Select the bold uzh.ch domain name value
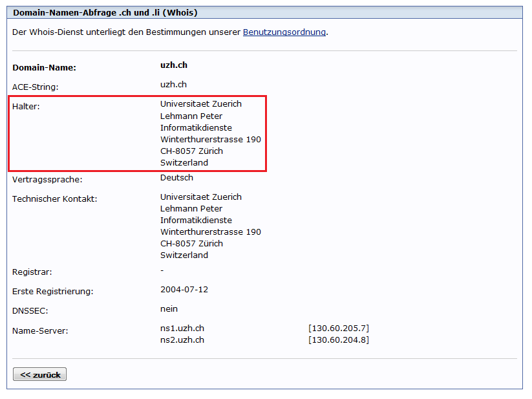The height and width of the screenshot is (399, 532). coord(174,65)
